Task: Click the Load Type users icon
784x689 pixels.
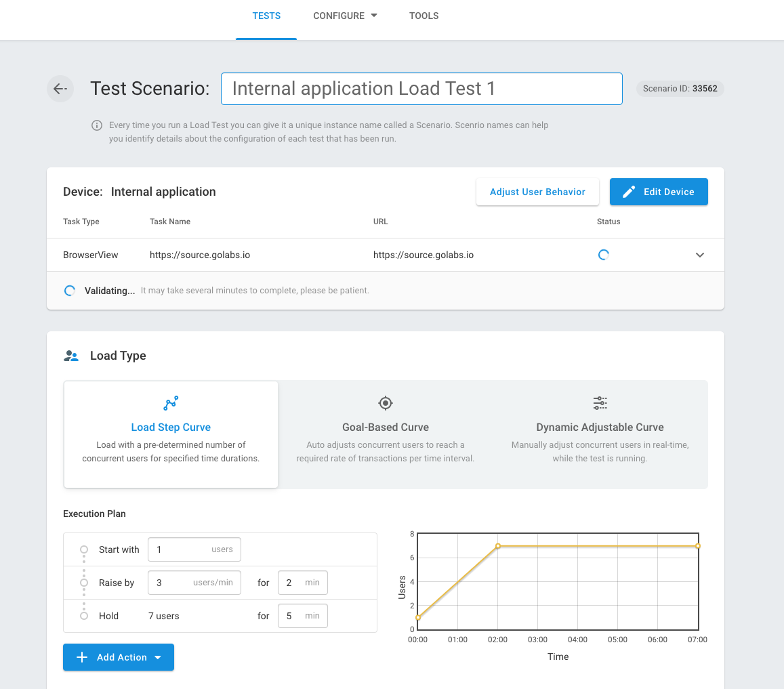Action: (x=71, y=356)
